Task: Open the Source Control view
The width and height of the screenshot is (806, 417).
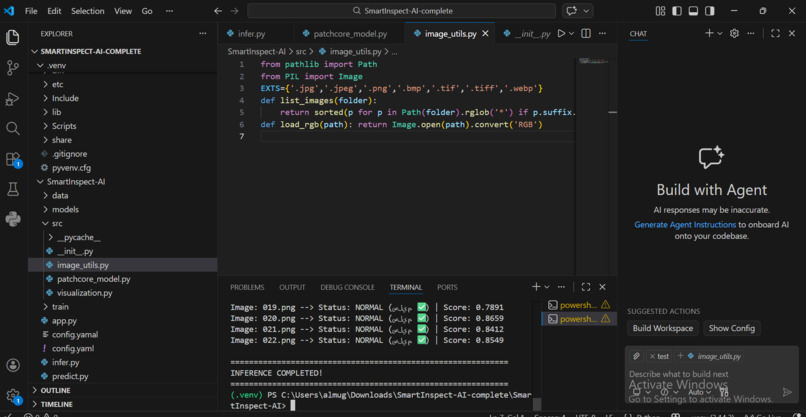Action: (x=13, y=67)
